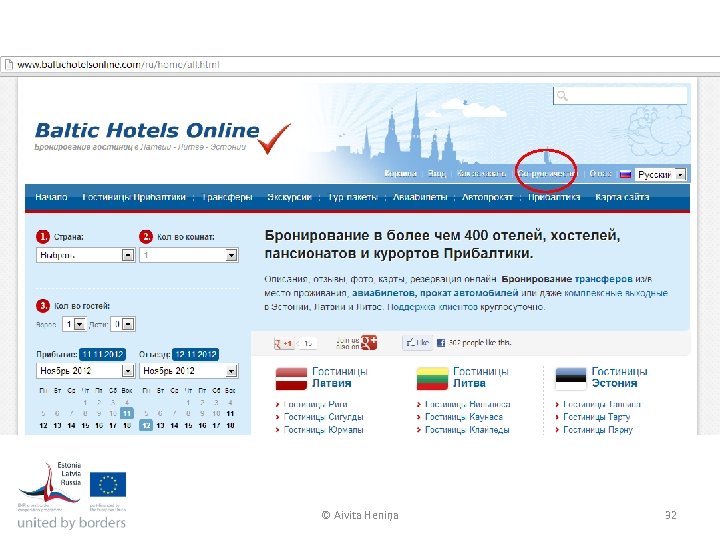Viewport: 720px width, 540px height.
Task: Open the arrival month Ноябрь 2012 dropdown
Action: click(x=85, y=371)
